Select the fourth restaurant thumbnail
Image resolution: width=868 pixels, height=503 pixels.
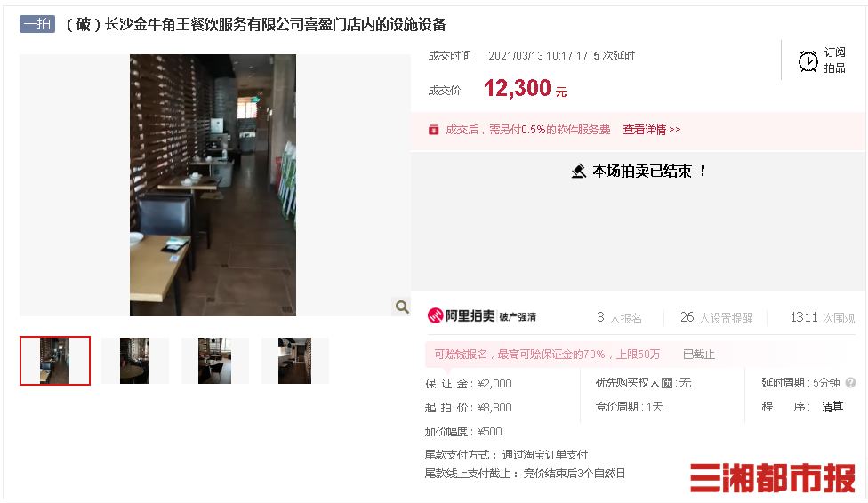(294, 361)
